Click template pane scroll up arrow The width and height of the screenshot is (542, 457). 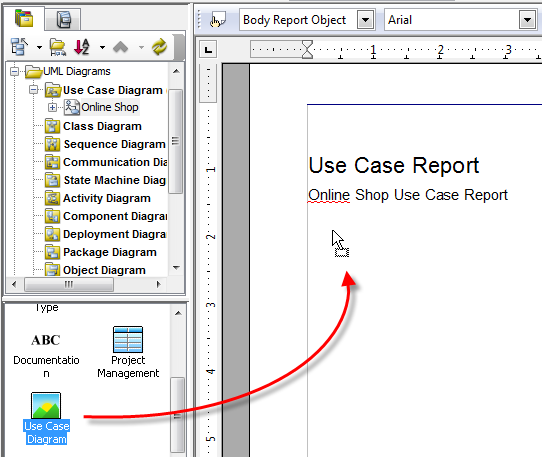pyautogui.click(x=178, y=313)
